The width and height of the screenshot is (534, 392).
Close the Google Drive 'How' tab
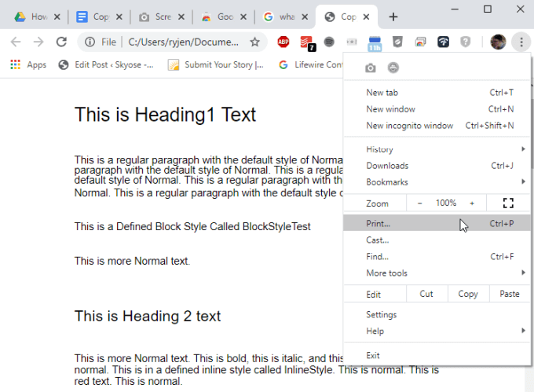[57, 16]
